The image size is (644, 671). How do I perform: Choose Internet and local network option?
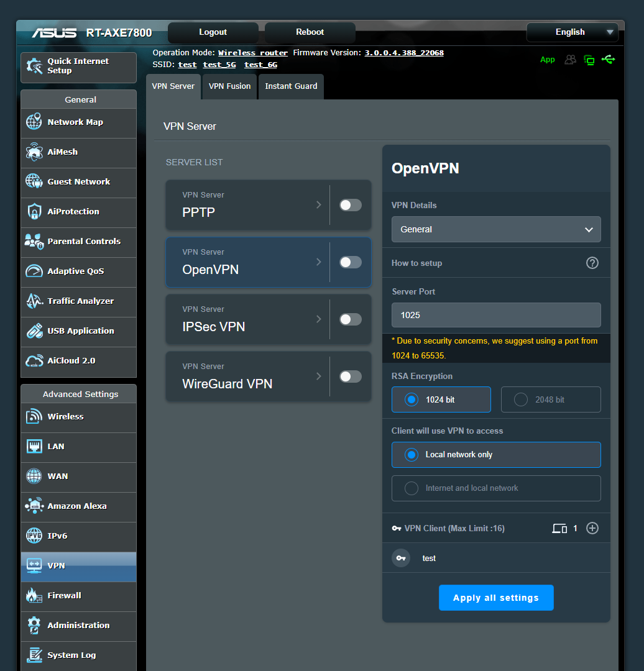pyautogui.click(x=496, y=488)
